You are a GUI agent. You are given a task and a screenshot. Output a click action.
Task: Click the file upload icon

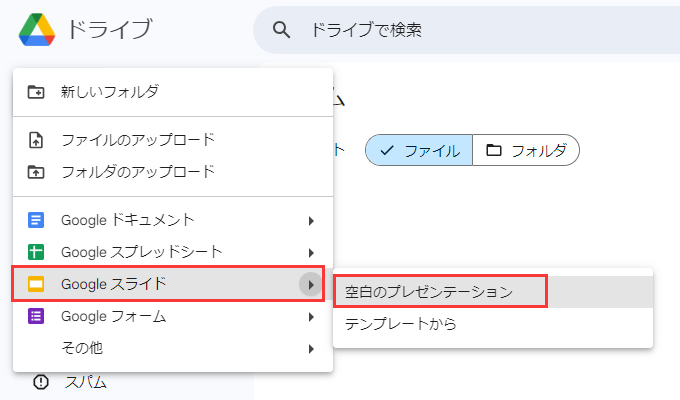coord(36,141)
